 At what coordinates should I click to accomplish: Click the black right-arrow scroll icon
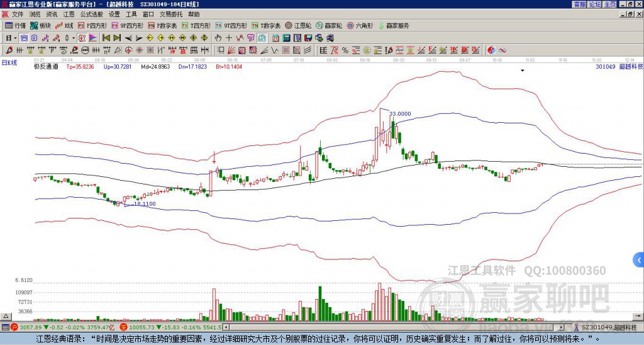point(139,38)
